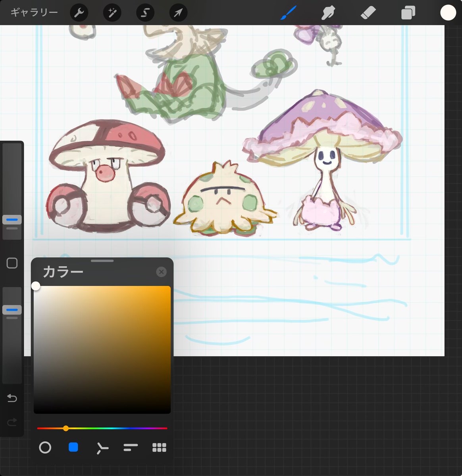Click the white picker reticle in color square
The height and width of the screenshot is (476, 462).
36,286
